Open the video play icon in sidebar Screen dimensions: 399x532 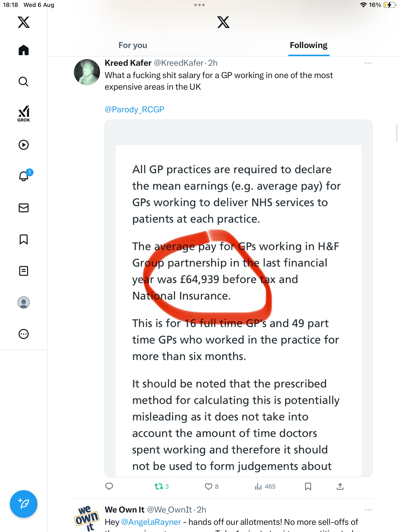[24, 145]
